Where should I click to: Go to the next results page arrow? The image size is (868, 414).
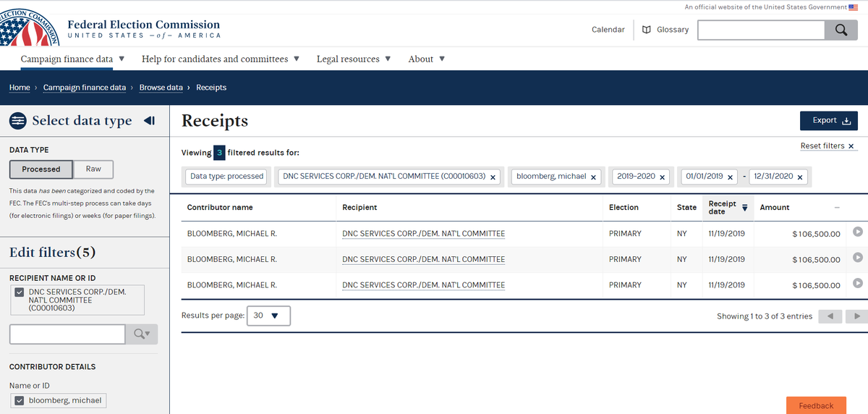pos(856,316)
